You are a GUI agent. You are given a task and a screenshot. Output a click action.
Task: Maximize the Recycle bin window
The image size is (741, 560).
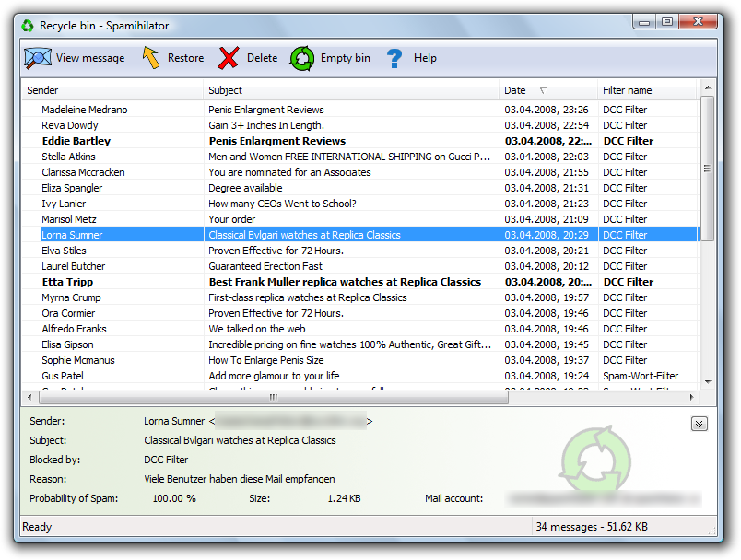coord(667,21)
